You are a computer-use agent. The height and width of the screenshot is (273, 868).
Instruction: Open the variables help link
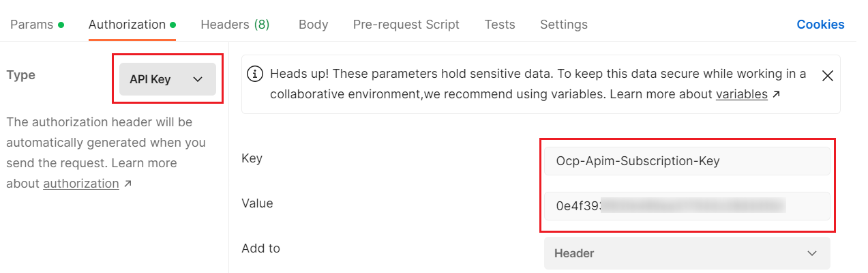[x=741, y=94]
